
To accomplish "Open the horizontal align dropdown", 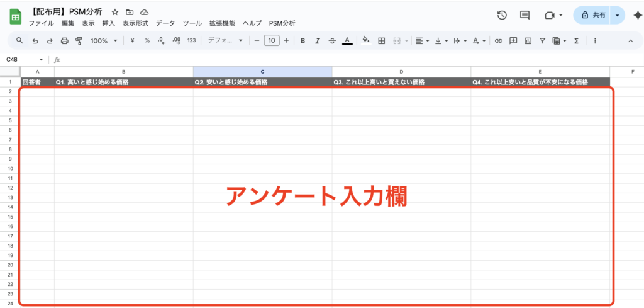I will pos(422,40).
